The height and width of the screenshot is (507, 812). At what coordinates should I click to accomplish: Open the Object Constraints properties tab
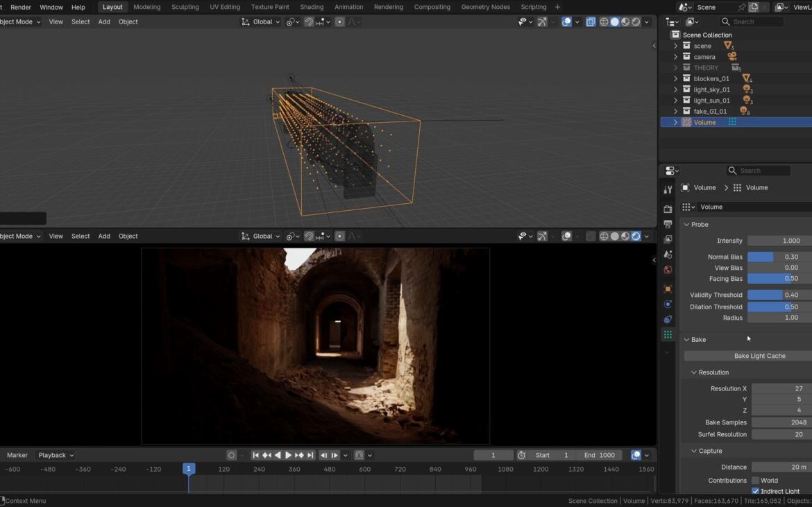pos(668,319)
